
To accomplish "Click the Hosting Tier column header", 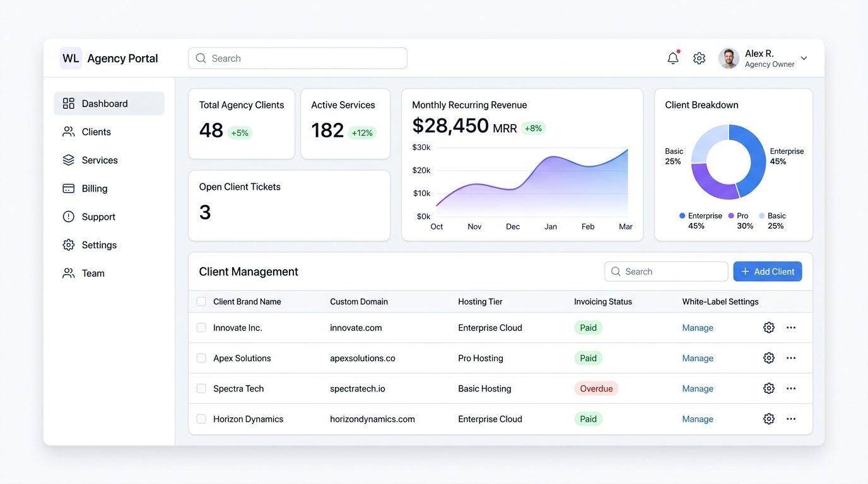I will (480, 302).
